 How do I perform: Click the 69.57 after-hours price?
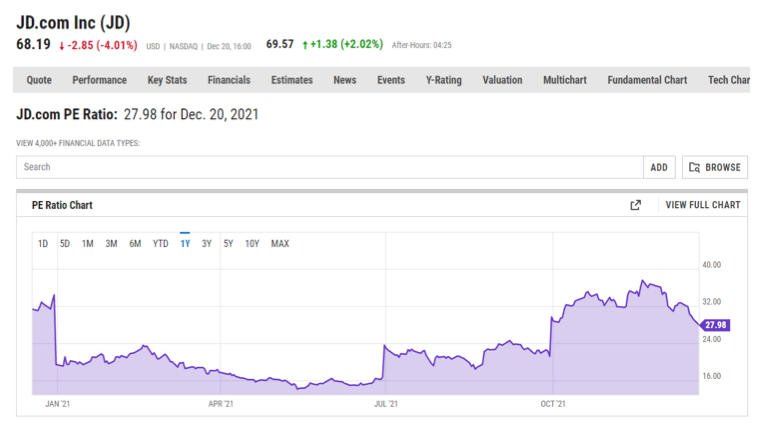(x=280, y=44)
